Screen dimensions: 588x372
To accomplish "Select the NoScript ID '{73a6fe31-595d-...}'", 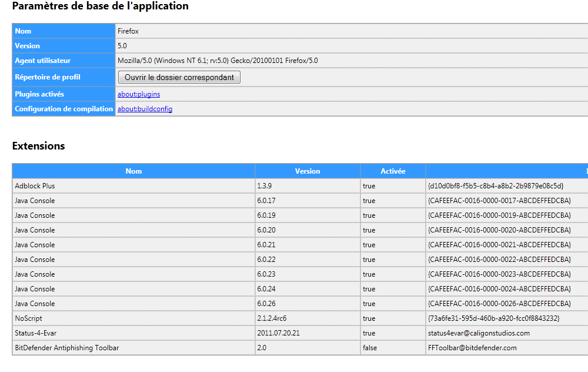I will 494,318.
